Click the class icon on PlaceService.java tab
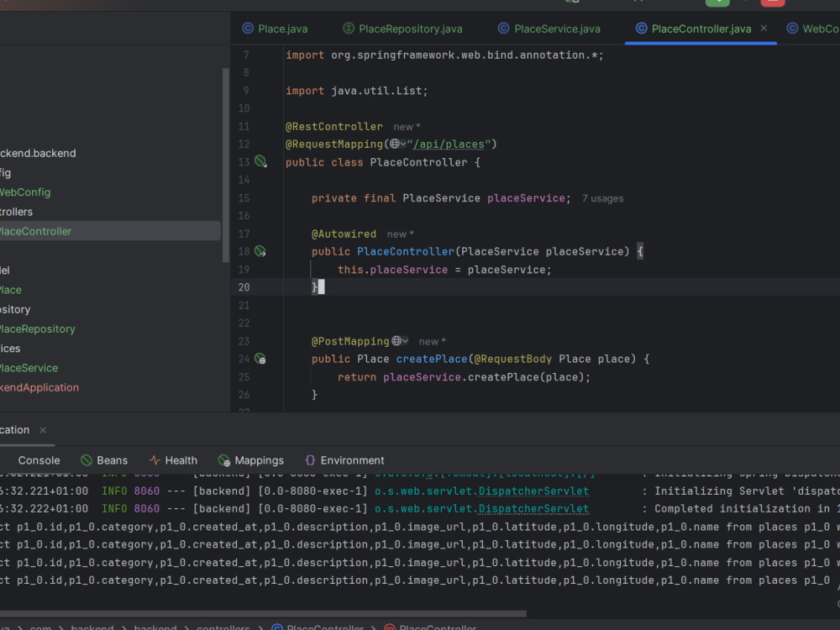 (503, 29)
